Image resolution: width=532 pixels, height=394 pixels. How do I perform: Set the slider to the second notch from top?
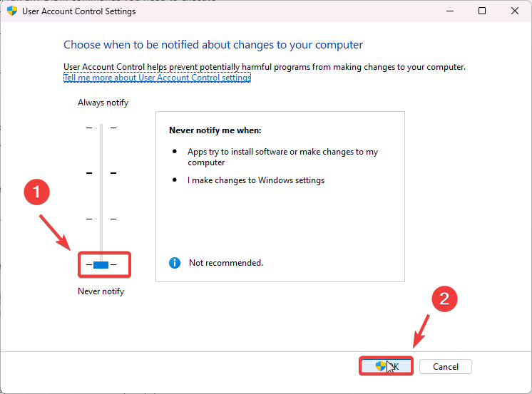pos(101,173)
